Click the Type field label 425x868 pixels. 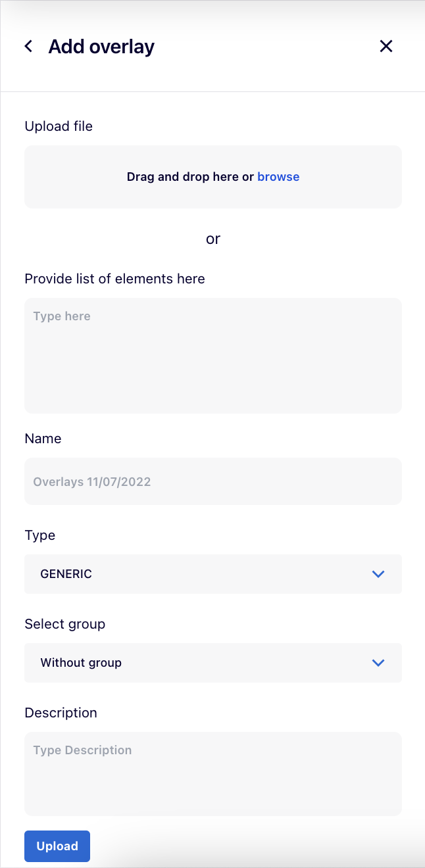(39, 535)
